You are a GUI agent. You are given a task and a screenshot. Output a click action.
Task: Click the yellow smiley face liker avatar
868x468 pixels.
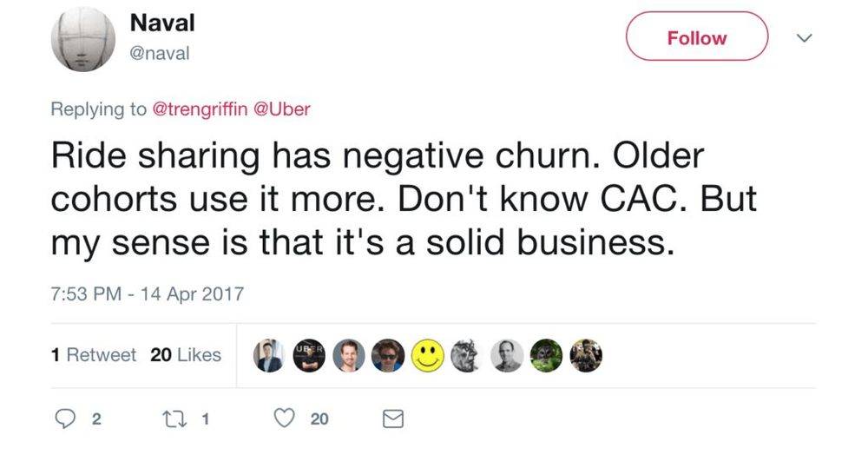[427, 355]
